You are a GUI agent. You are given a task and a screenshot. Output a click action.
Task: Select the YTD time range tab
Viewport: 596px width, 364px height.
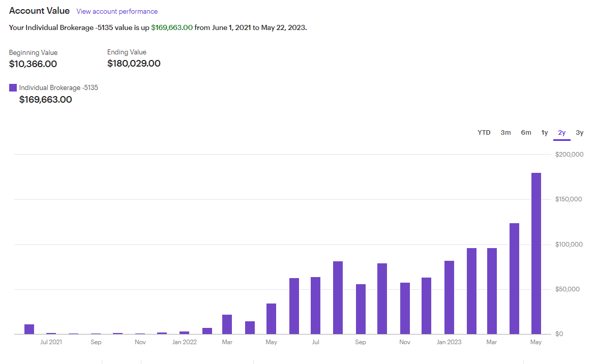[x=484, y=133]
